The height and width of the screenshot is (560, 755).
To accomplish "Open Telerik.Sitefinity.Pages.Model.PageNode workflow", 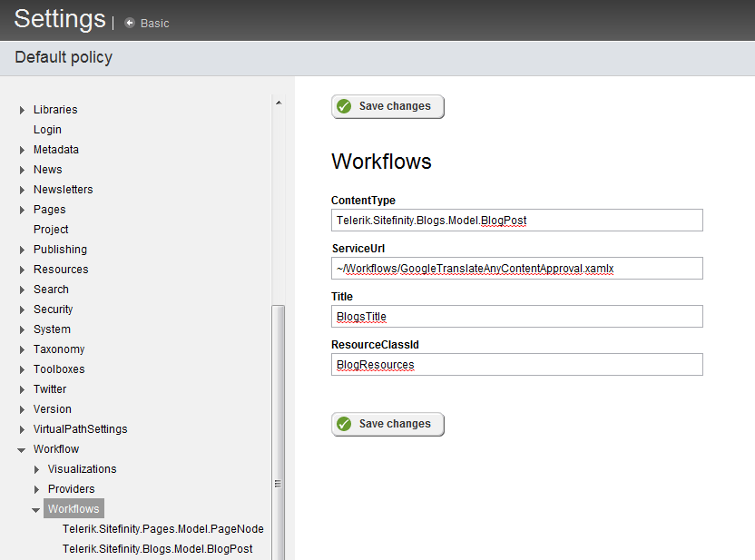I will point(162,529).
